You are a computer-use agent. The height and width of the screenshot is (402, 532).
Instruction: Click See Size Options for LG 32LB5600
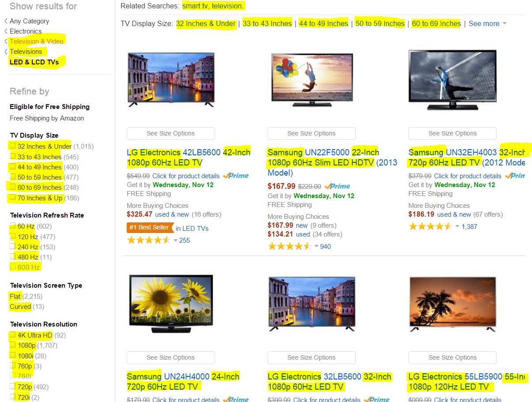tap(312, 357)
